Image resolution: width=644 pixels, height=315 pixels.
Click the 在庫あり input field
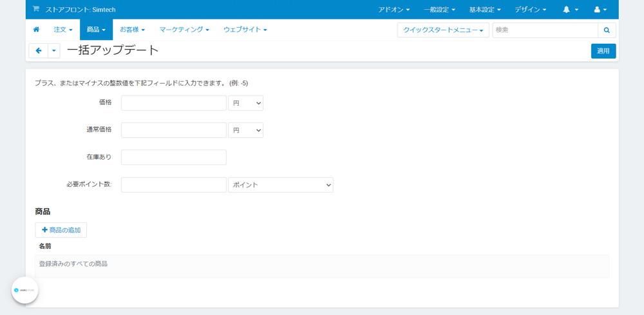174,157
